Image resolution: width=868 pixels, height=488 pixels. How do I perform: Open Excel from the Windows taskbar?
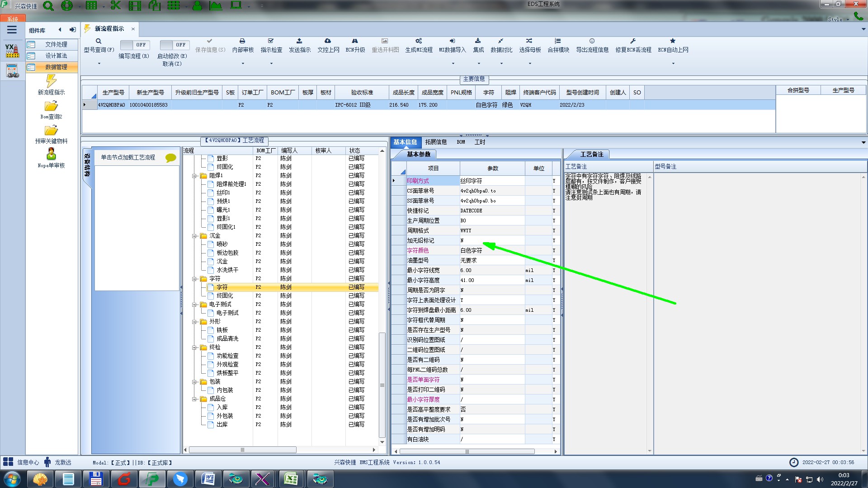pos(291,479)
